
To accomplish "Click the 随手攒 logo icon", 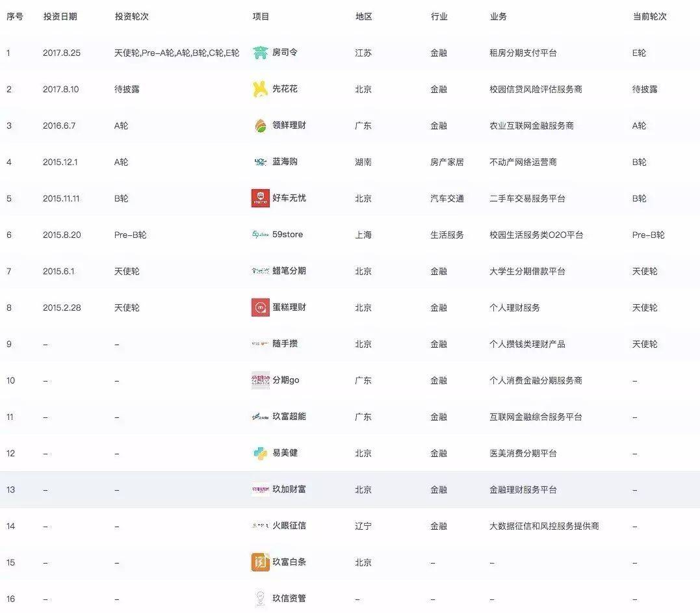I will [x=260, y=345].
